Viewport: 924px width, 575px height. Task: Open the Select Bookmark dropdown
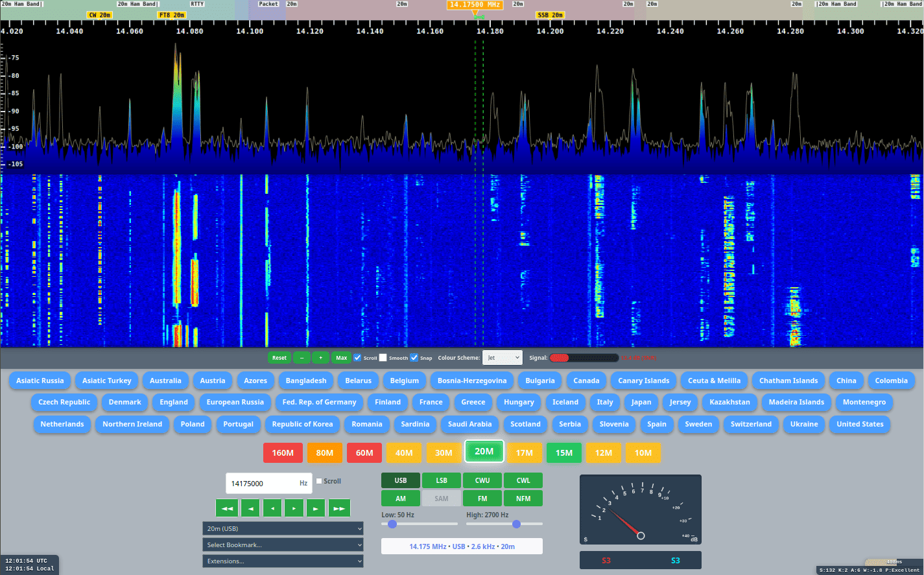[x=283, y=545]
